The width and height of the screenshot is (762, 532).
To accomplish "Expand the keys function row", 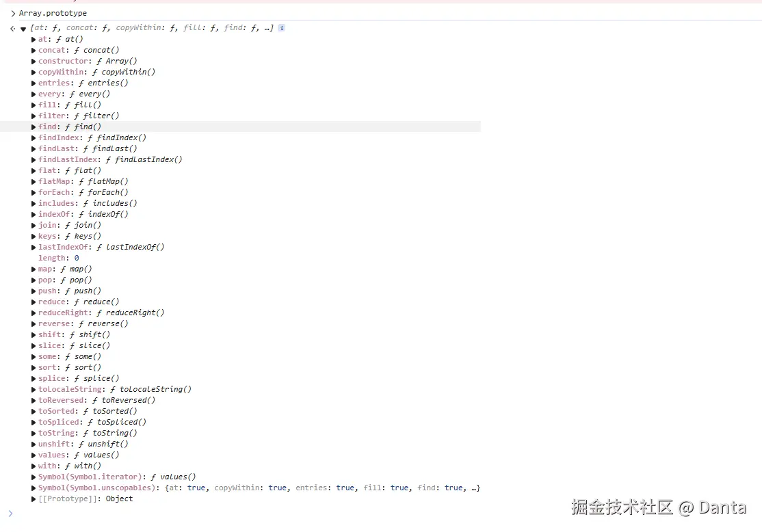I will point(34,236).
